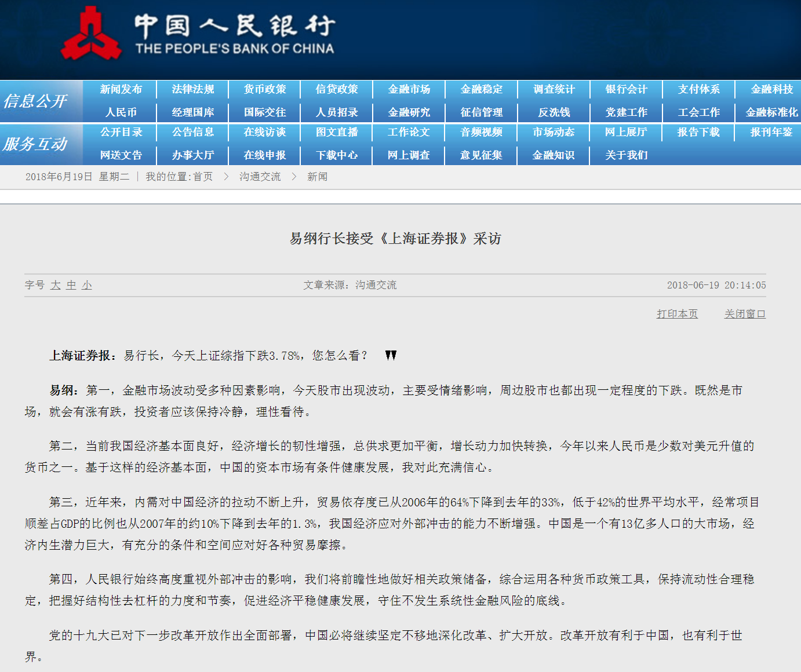Click 关闭窗口 link
The image size is (801, 672).
[x=745, y=314]
